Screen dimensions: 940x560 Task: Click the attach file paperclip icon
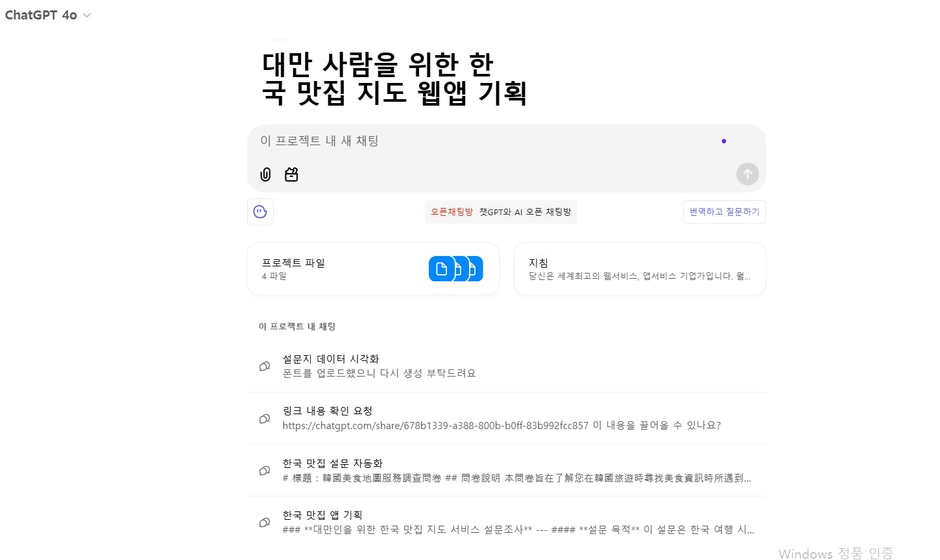tap(265, 174)
